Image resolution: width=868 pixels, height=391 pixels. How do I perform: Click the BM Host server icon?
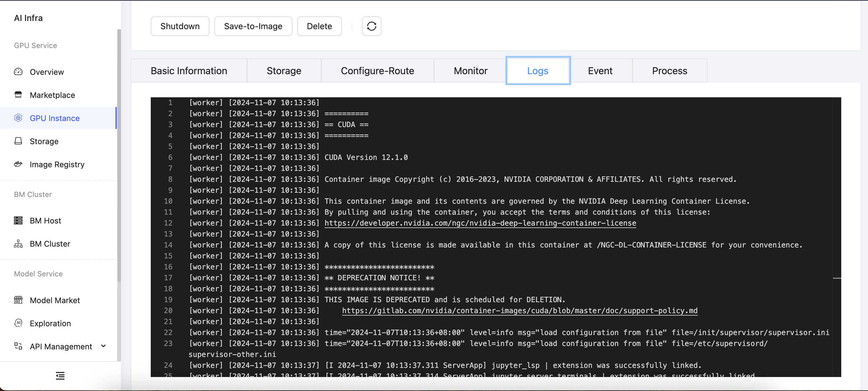[x=18, y=220]
